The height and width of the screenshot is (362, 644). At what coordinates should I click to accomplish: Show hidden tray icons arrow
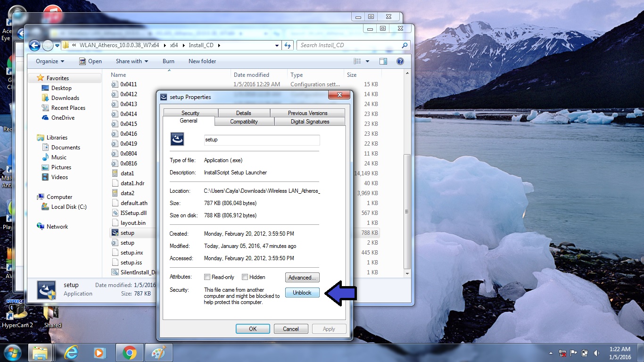coord(551,353)
